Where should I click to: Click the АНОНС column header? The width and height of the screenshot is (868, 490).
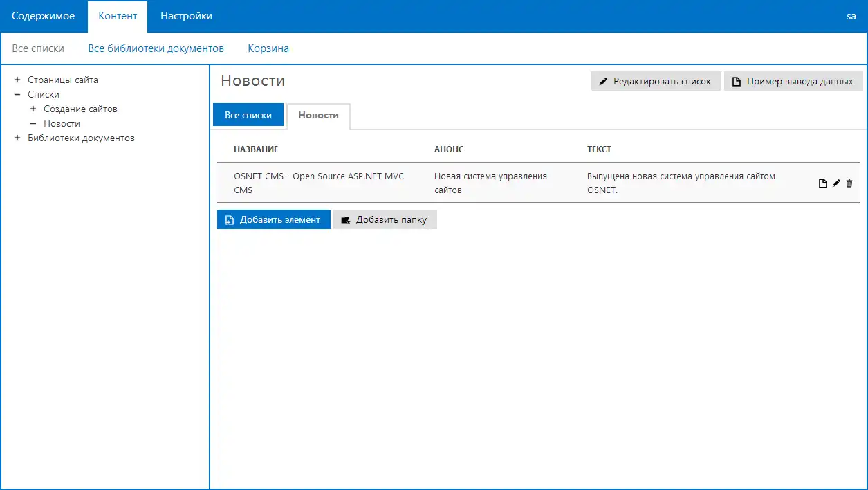click(449, 149)
